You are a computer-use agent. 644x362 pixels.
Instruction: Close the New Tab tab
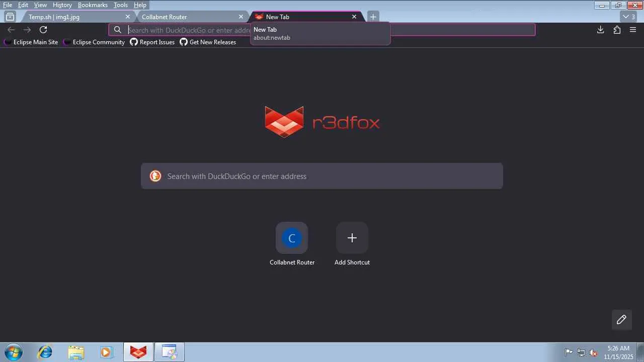(354, 17)
